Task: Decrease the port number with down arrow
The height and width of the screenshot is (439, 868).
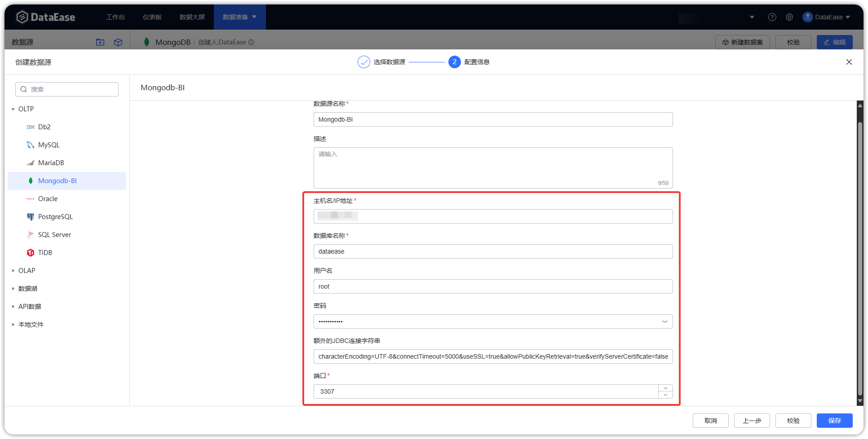Action: pos(665,395)
